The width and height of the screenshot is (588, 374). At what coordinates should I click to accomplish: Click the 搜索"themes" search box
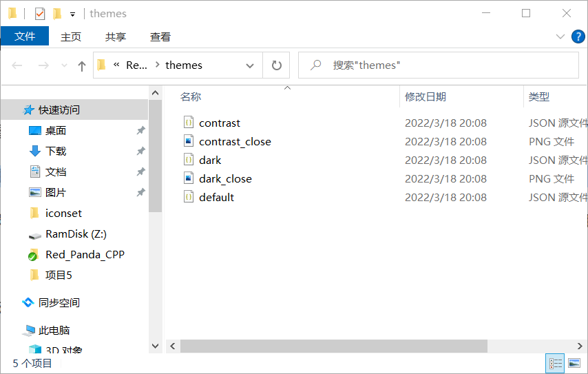coord(439,65)
